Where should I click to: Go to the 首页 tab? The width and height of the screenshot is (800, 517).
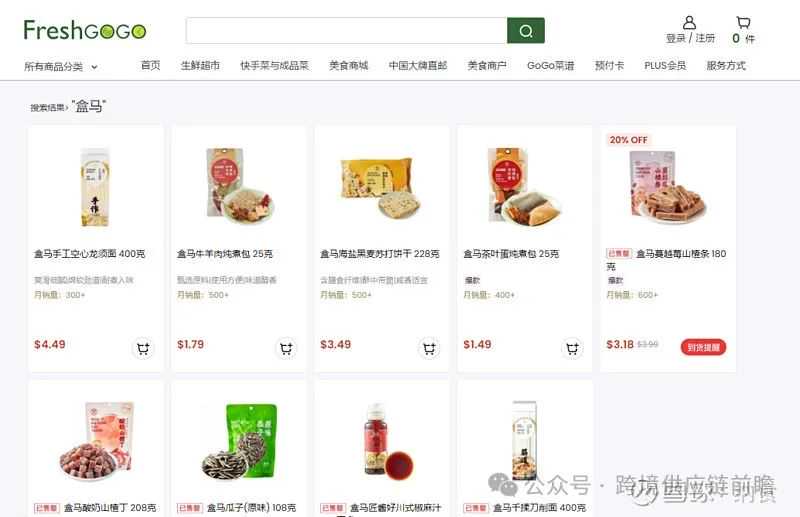(151, 65)
